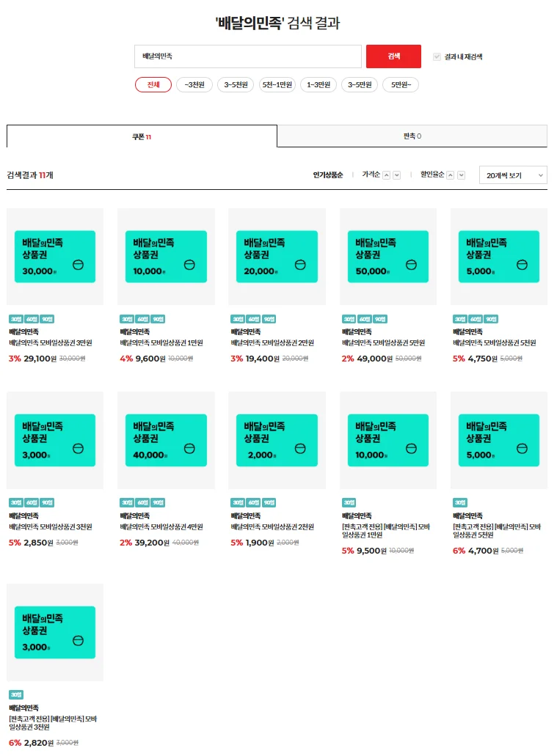Screen dimensions: 557x756
Task: Sort discount rate descending with down arrow
Action: [x=462, y=175]
